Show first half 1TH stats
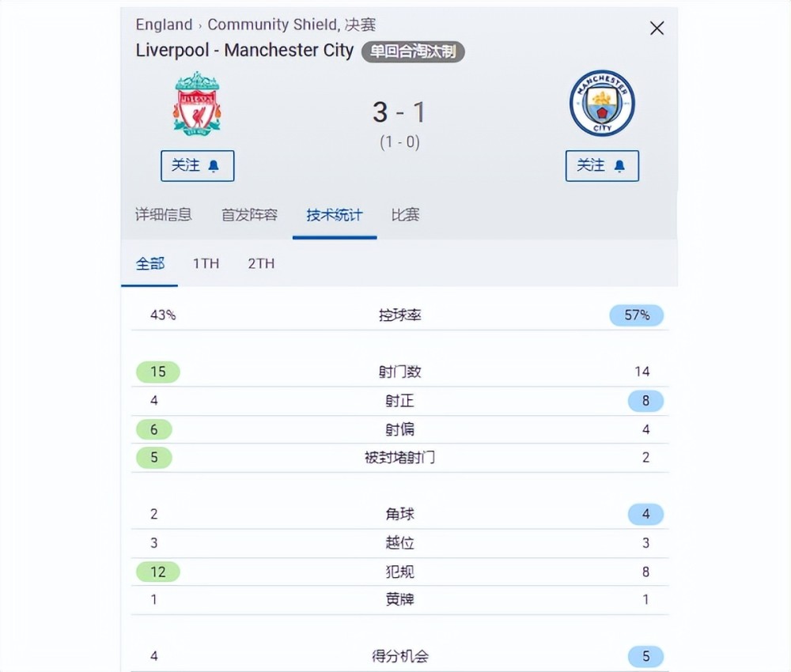The width and height of the screenshot is (791, 672). click(x=206, y=263)
